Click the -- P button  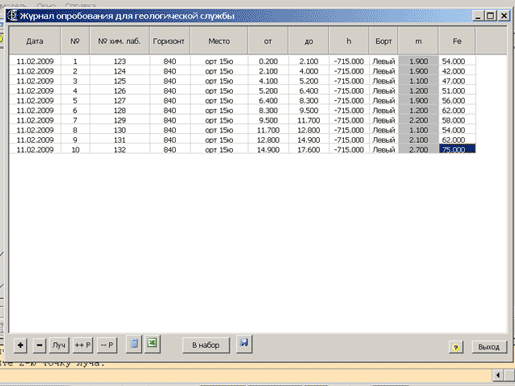[x=107, y=345]
